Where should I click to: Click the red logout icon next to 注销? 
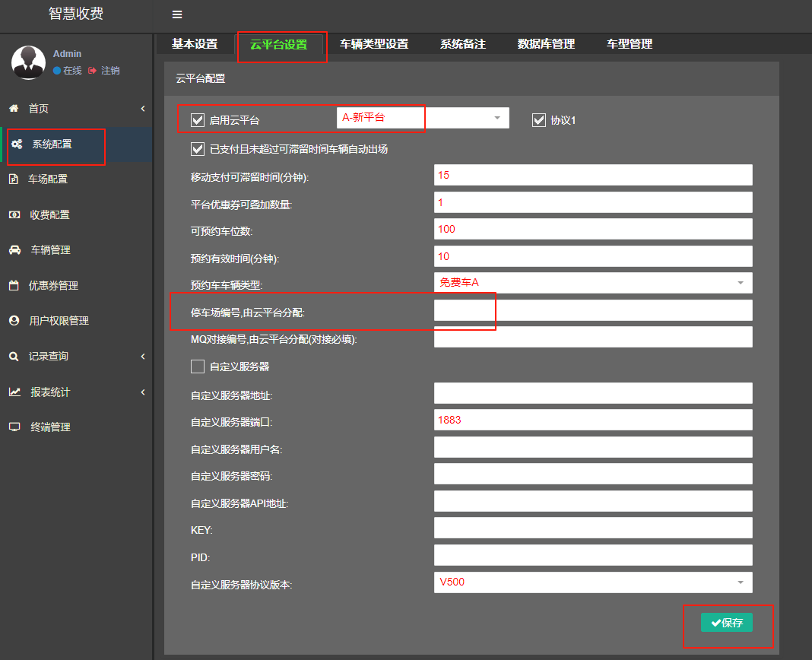[92, 71]
